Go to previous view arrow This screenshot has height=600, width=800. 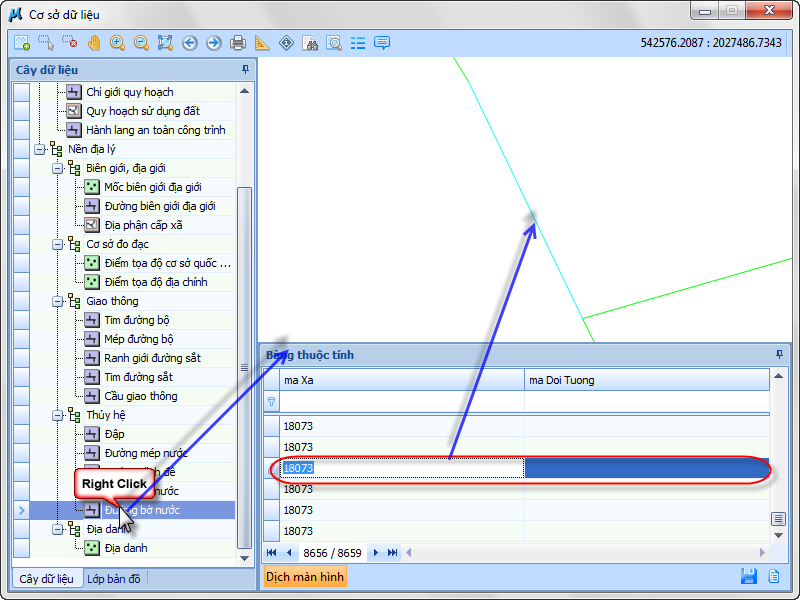tap(190, 43)
